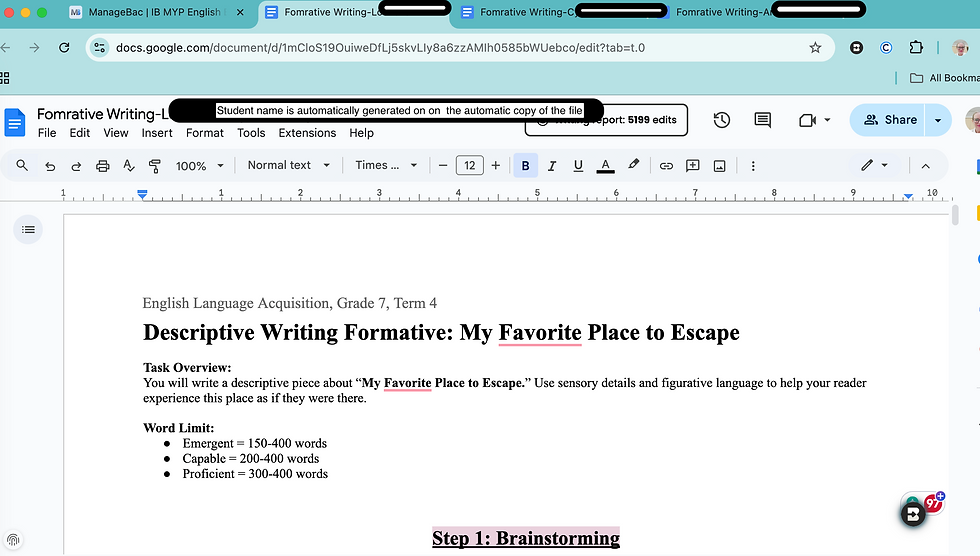Click the right indent marker on ruler
980x556 pixels.
908,196
